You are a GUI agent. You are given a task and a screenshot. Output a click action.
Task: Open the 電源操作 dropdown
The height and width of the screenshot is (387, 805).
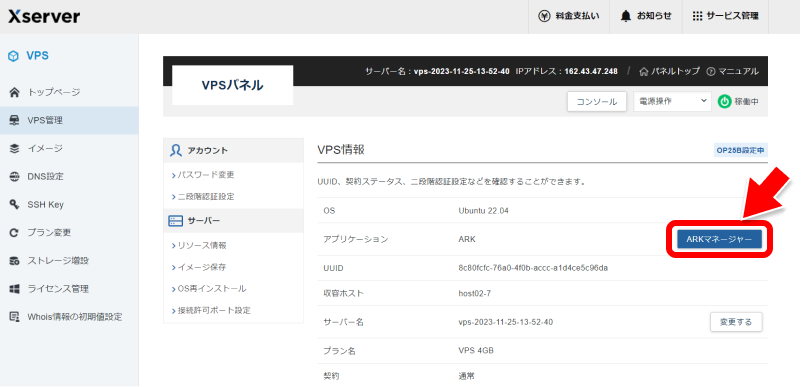(x=673, y=102)
